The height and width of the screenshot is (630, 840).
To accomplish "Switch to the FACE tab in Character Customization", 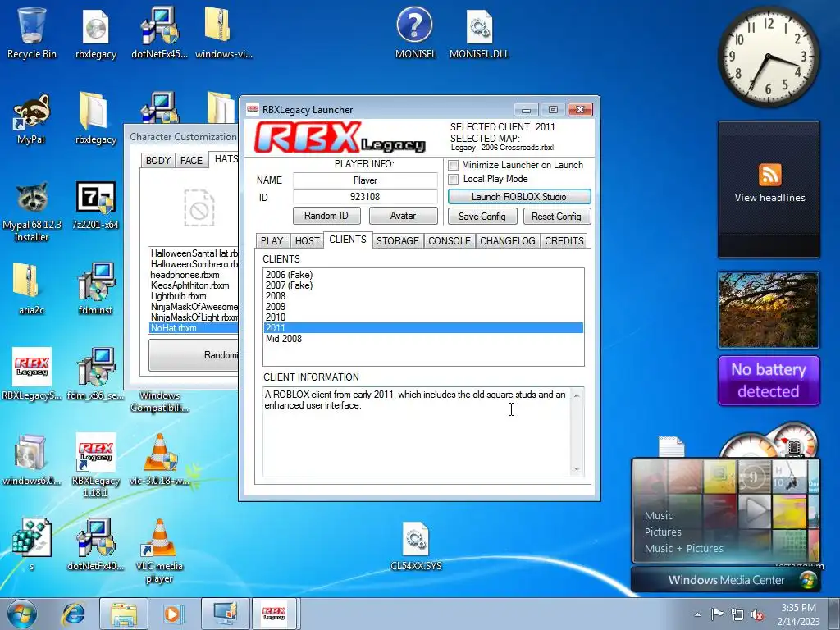I will [191, 161].
